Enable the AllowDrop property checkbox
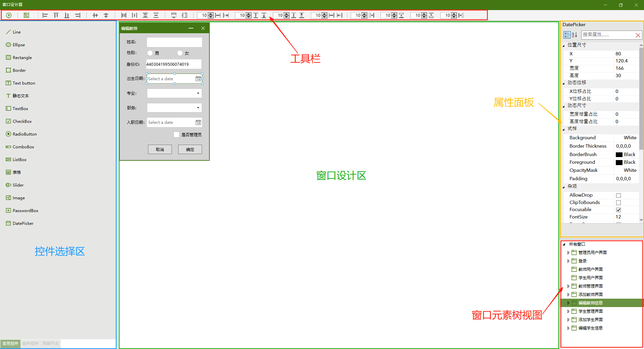Screen dimensions: 644x349 click(618, 195)
